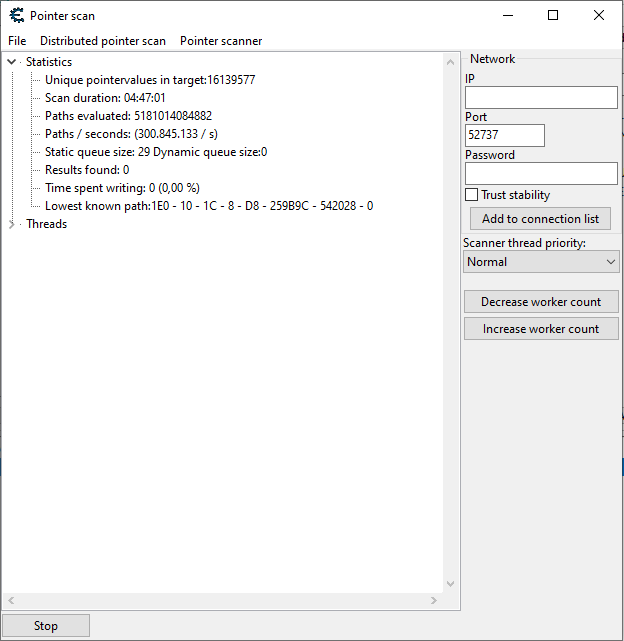Click Increase worker count button

[541, 329]
